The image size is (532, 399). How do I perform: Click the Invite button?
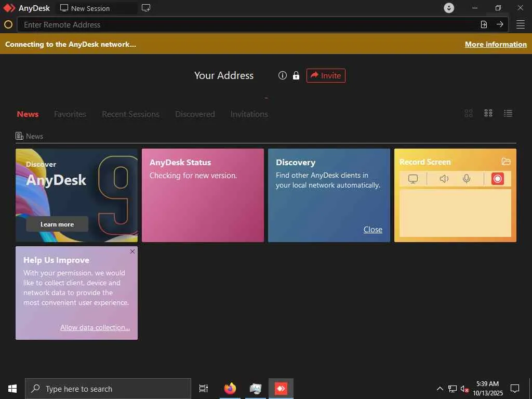tap(326, 75)
